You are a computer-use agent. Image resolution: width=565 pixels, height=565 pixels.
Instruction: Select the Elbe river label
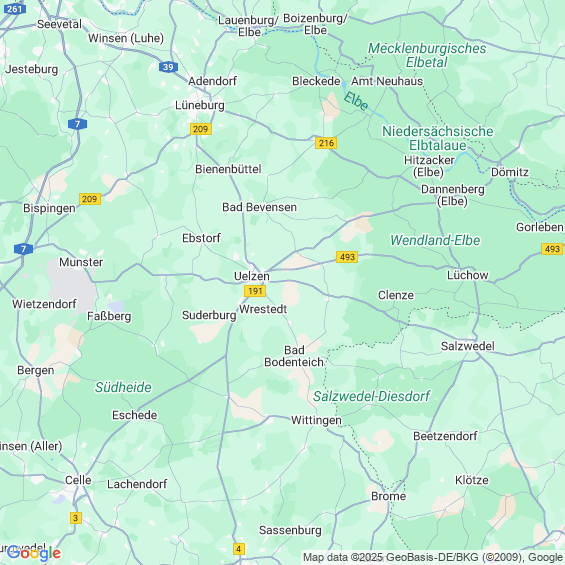[x=355, y=101]
